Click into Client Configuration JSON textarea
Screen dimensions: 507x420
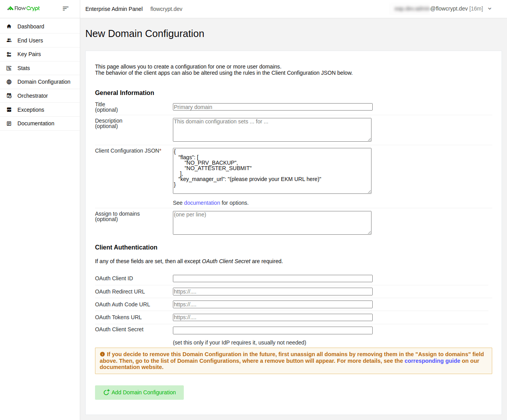[x=272, y=171]
